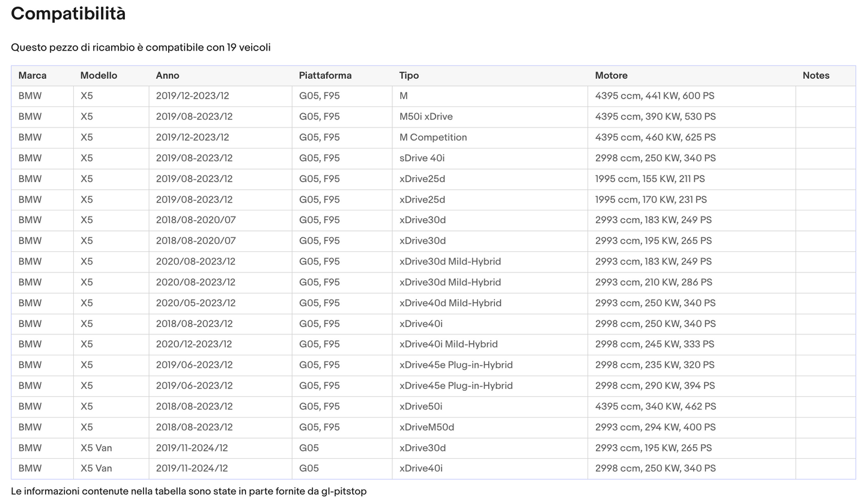Click the gl-pitstop information note text
Screen dimensions: 868x502
(189, 491)
